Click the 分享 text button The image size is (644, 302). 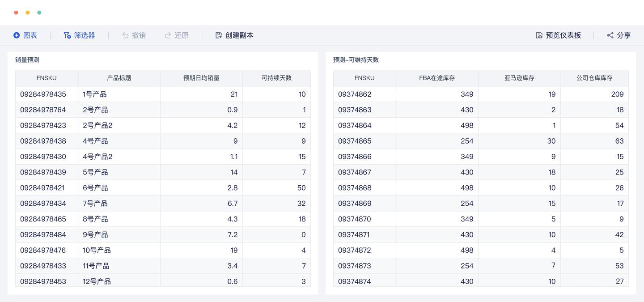[x=623, y=35]
